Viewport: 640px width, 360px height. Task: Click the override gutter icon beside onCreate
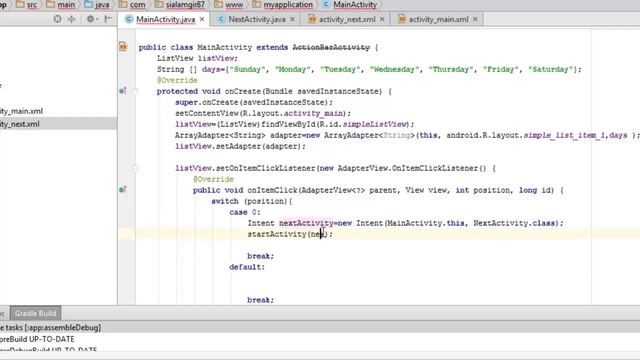[122, 91]
